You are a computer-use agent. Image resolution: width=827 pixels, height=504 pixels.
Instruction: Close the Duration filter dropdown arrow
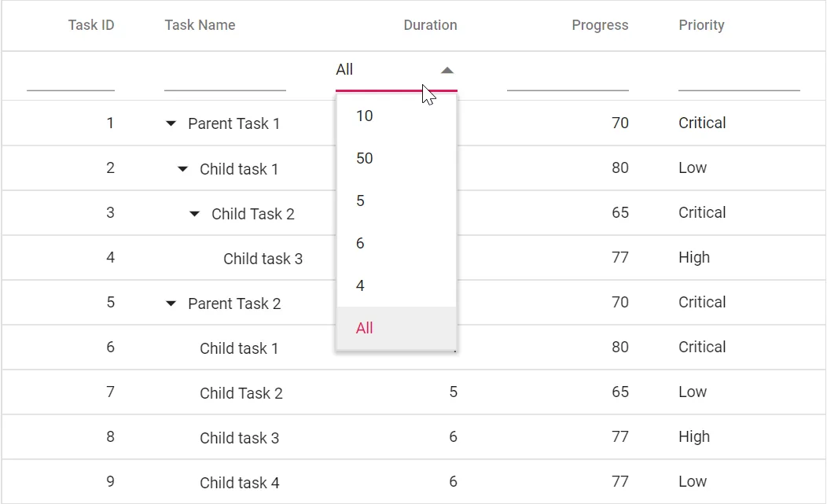pos(447,70)
